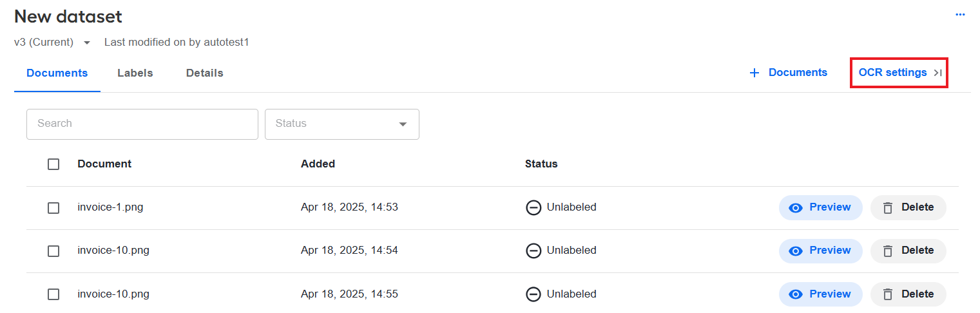Check the box for invoice-1.png
Image resolution: width=980 pixels, height=313 pixels.
[53, 208]
